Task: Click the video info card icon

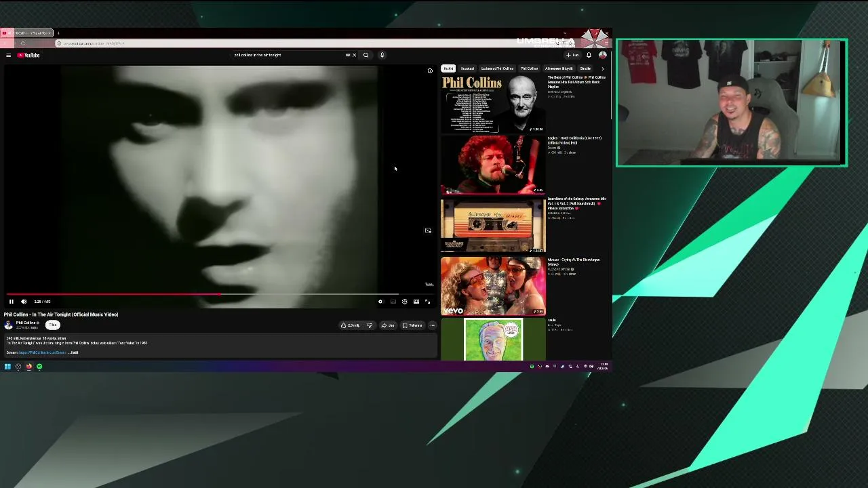Action: (x=430, y=70)
